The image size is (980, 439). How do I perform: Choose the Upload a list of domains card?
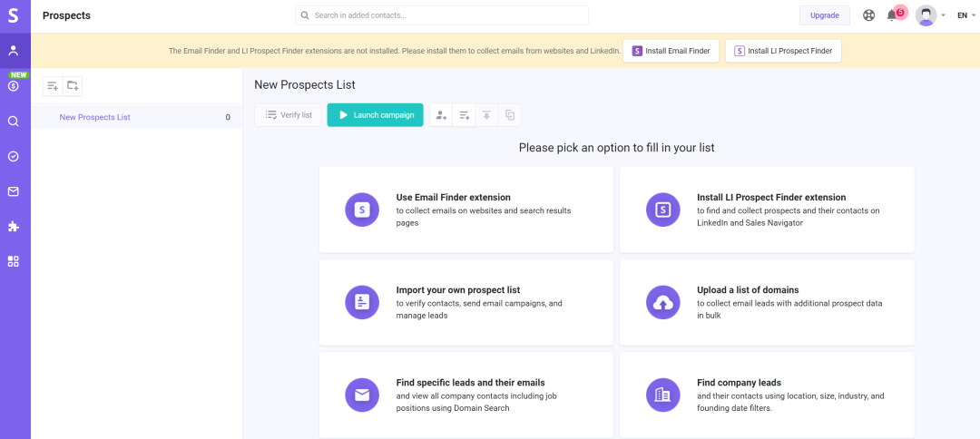767,302
